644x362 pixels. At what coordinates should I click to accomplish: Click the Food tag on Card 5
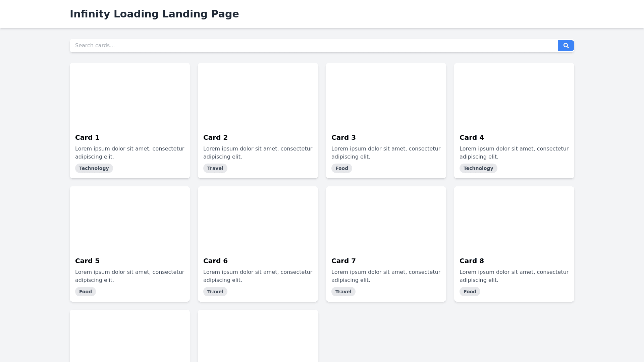tap(85, 292)
